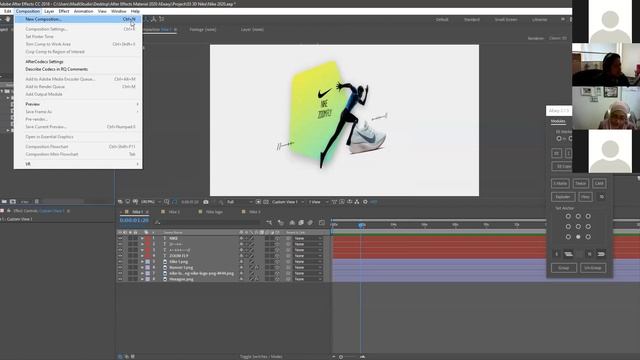Viewport: 640px width, 360px height.
Task: Expand the Hexagon.png layer properties
Action: coord(142,279)
